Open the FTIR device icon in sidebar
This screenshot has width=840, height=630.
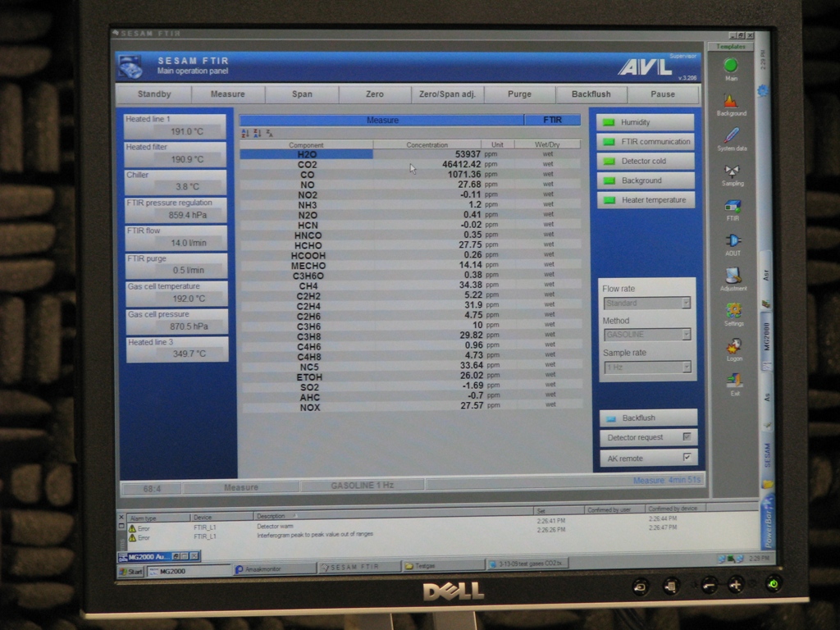tap(733, 207)
